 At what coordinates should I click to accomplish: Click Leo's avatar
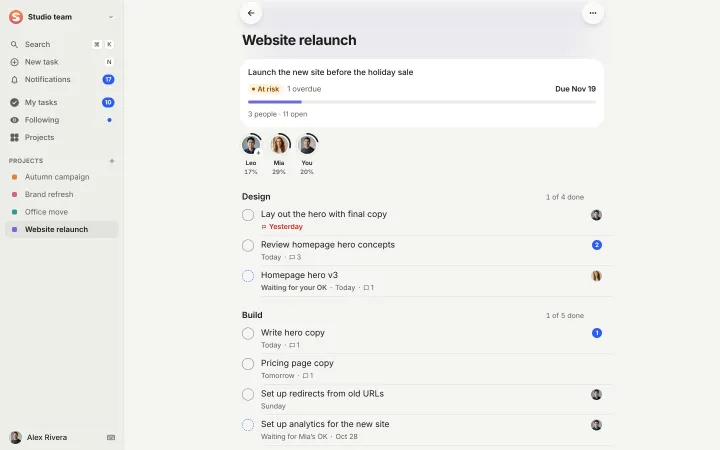251,145
